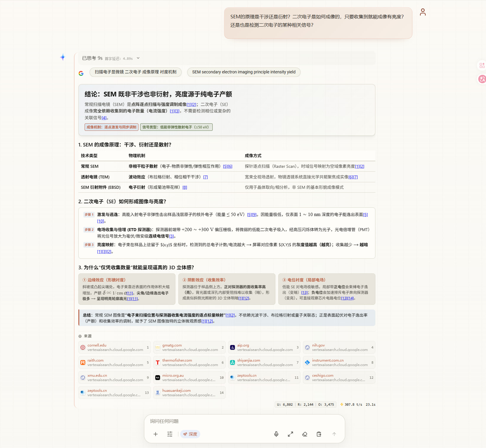The height and width of the screenshot is (448, 486).
Task: Open the user profile icon
Action: click(x=423, y=12)
